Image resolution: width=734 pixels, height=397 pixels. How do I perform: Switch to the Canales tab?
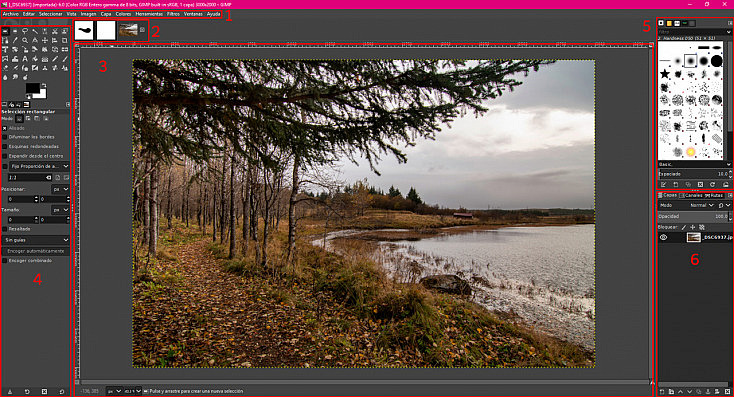point(691,195)
